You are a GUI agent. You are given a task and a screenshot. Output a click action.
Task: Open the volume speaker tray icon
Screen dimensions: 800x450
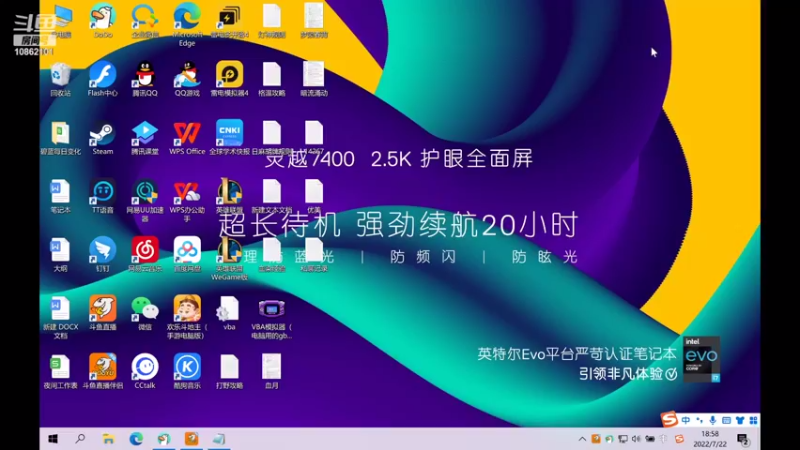636,439
